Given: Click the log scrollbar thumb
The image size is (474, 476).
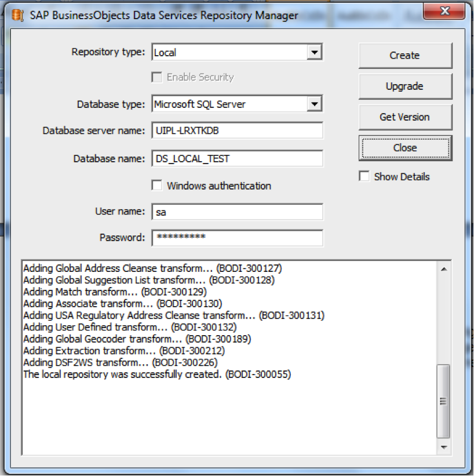Looking at the screenshot, I should (x=443, y=401).
